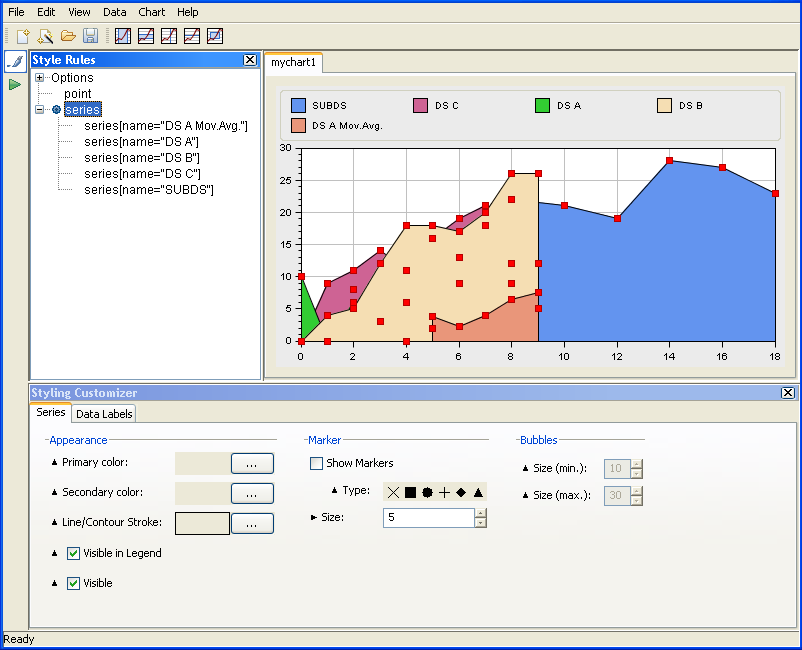This screenshot has width=802, height=650.
Task: Click the browse button for Primary color
Action: tap(252, 463)
